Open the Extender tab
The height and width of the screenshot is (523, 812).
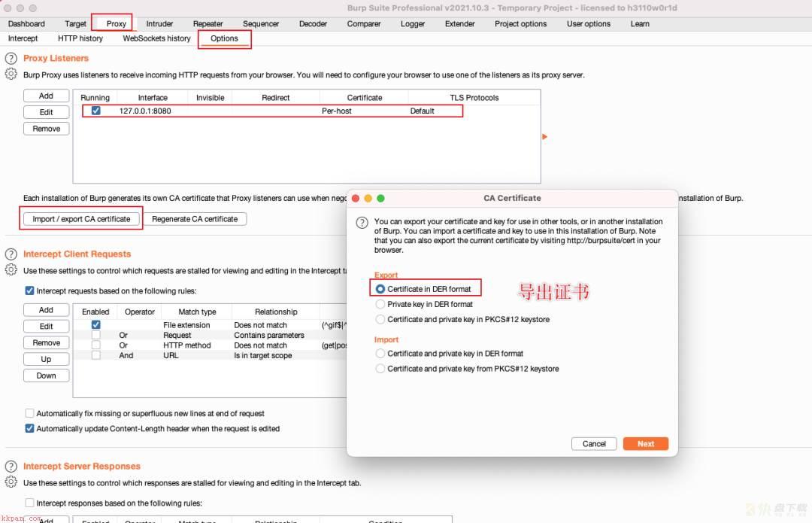pyautogui.click(x=460, y=24)
